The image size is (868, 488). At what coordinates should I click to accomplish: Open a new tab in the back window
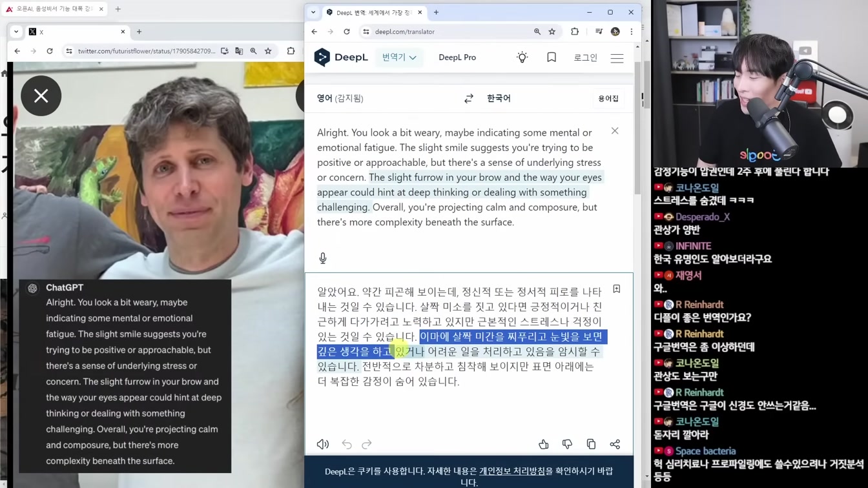tap(118, 9)
